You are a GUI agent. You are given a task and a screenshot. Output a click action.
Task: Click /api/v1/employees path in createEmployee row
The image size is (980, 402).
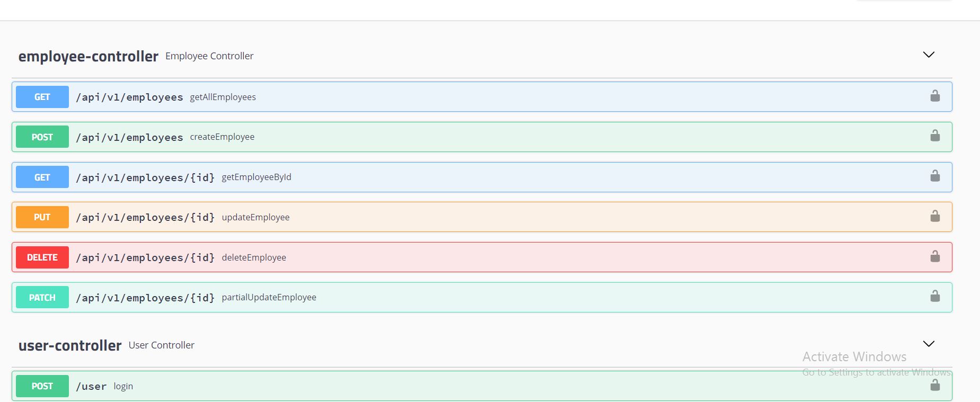click(x=129, y=137)
